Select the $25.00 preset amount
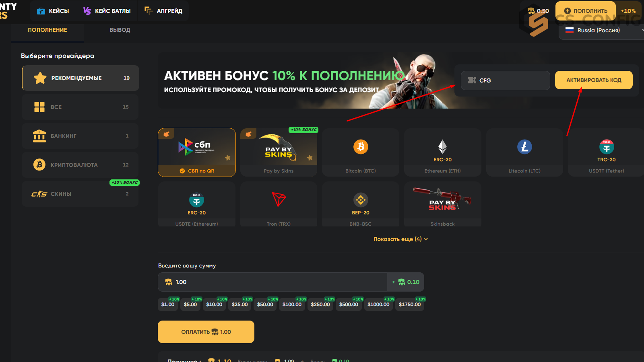The height and width of the screenshot is (362, 644). click(x=239, y=304)
